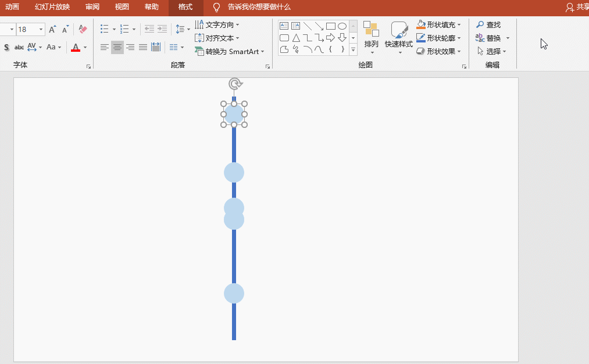Select the straight line shape
Screen dimensions: 589x364
(x=308, y=26)
